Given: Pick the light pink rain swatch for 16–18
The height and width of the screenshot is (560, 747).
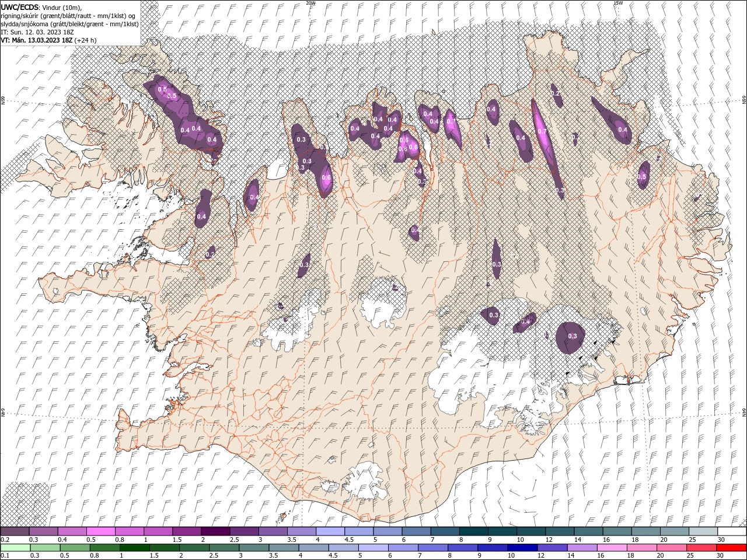Looking at the screenshot, I should click(611, 548).
